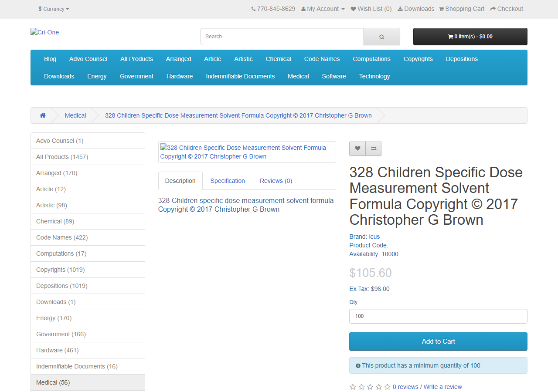Select Copyrights (1019) sidebar category
This screenshot has width=558, height=392.
click(x=88, y=270)
